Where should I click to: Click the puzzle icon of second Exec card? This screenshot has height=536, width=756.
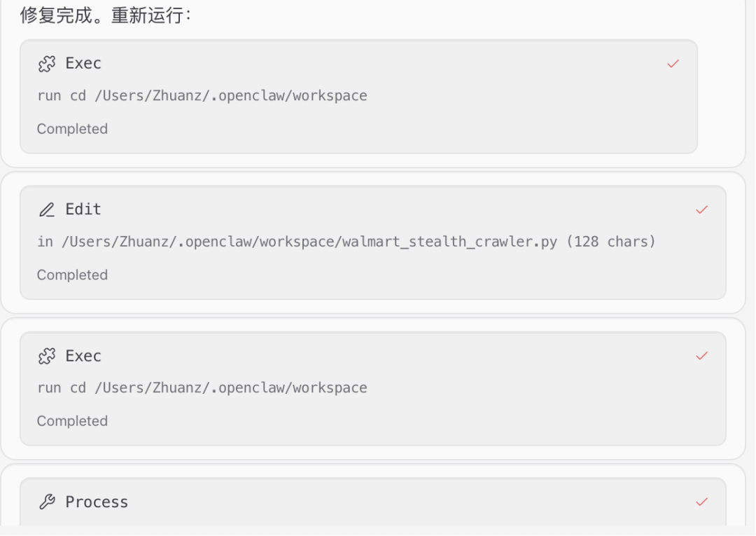pos(47,356)
